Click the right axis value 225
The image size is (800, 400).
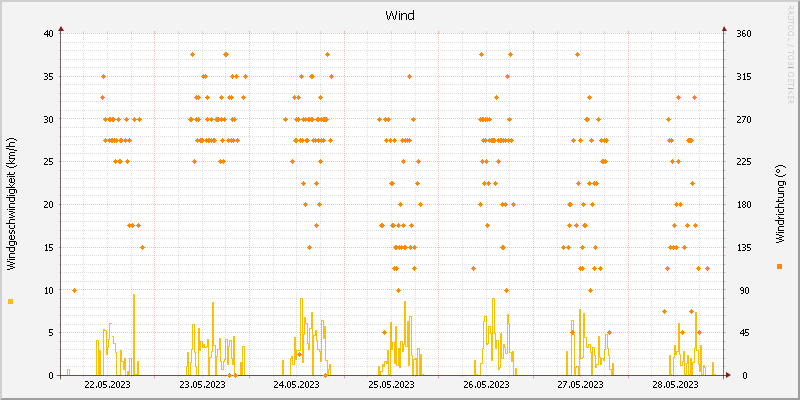click(x=744, y=162)
